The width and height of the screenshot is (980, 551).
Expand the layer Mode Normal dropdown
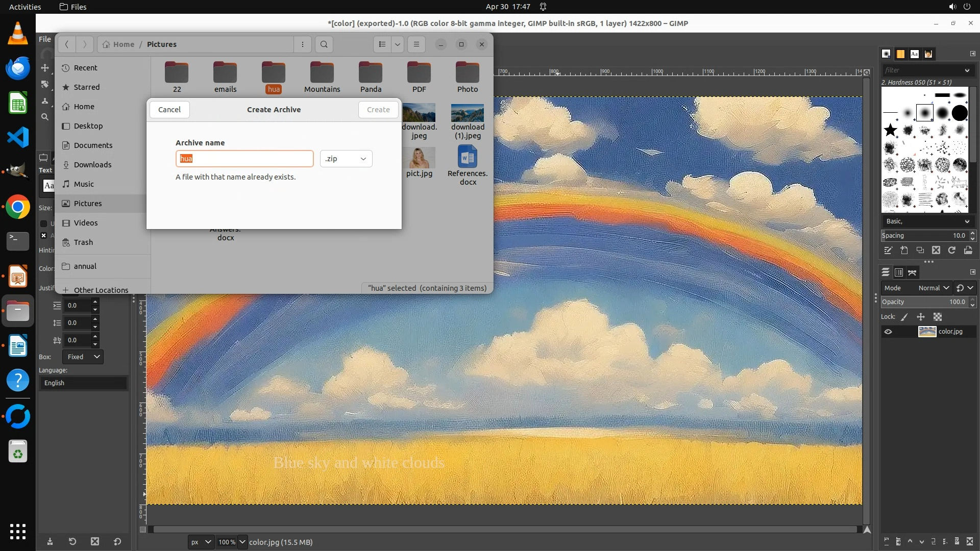point(934,288)
